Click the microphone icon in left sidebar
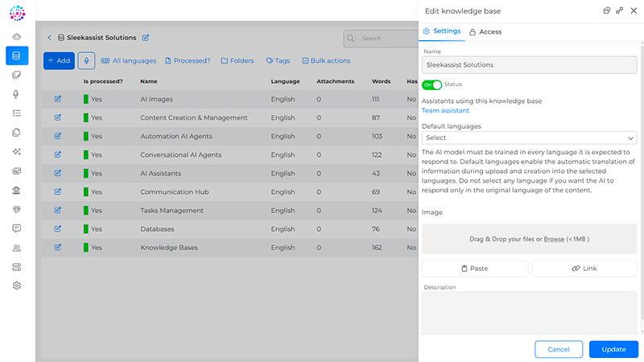Screen dimensions: 644x362 17,94
